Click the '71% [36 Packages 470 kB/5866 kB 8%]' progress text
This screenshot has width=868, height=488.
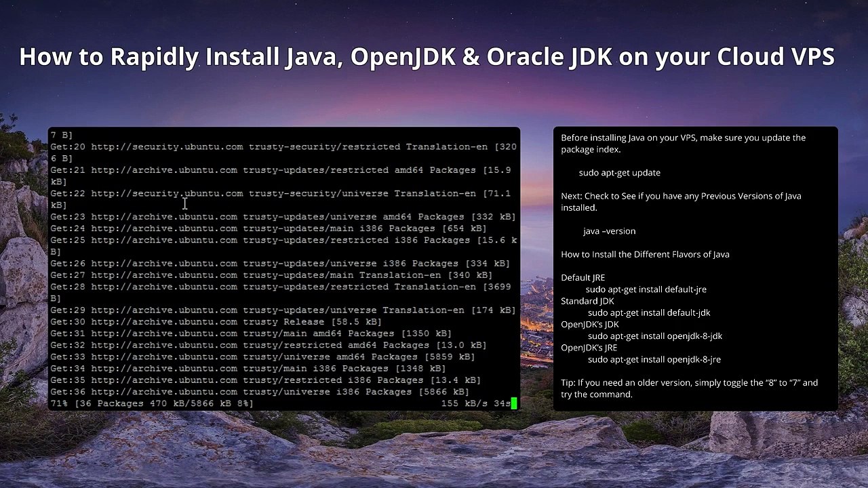pyautogui.click(x=152, y=403)
